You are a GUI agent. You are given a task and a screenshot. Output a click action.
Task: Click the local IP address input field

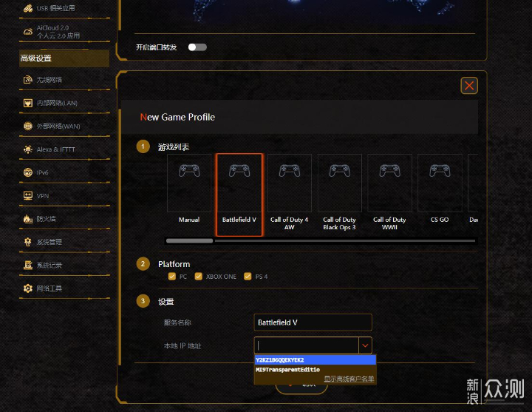[307, 345]
